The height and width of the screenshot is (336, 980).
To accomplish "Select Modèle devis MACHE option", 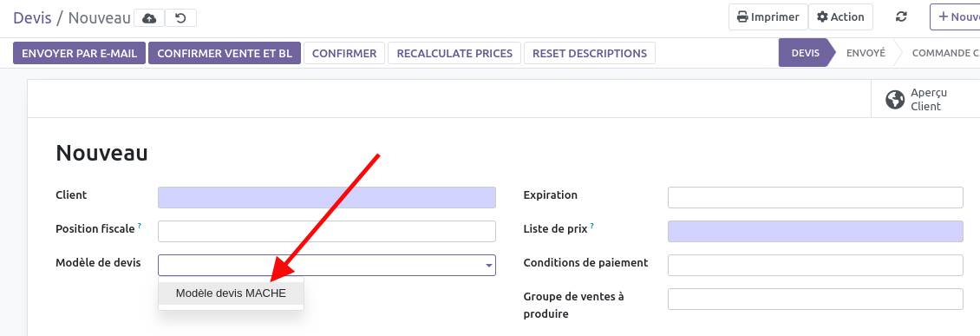I will [232, 293].
